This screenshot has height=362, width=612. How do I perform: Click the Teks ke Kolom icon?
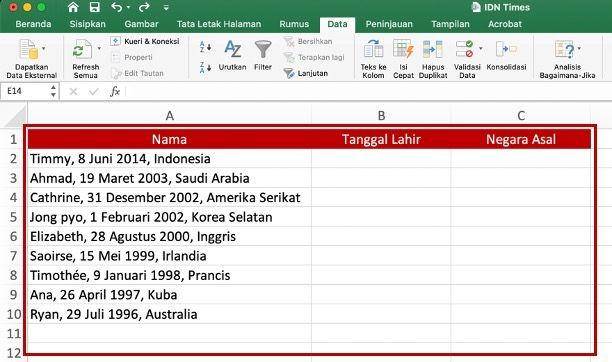[373, 49]
